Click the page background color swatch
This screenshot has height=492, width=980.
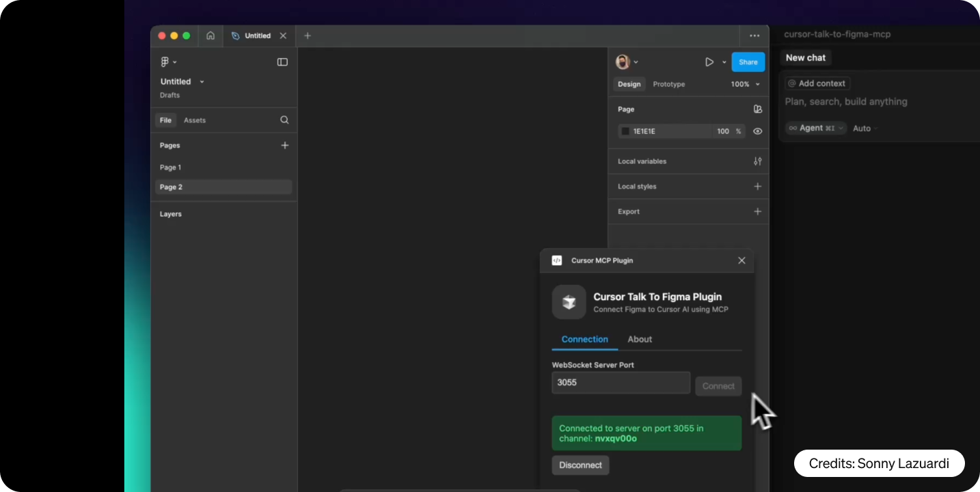625,131
